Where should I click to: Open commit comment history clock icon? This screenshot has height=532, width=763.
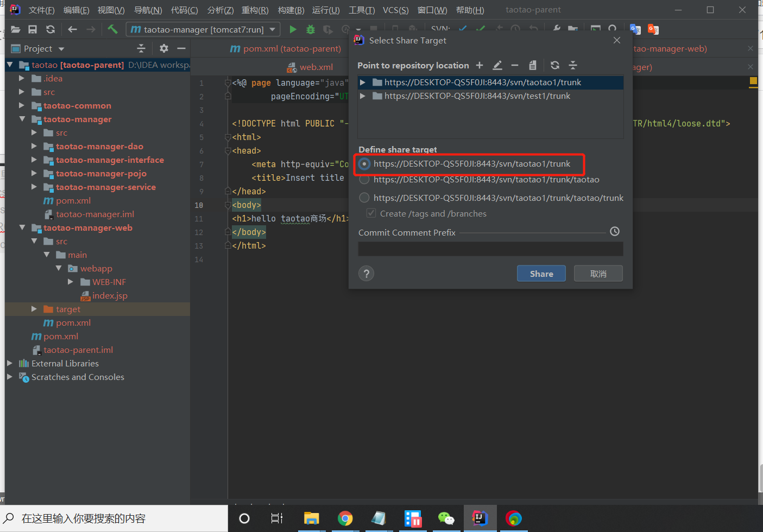(x=615, y=231)
